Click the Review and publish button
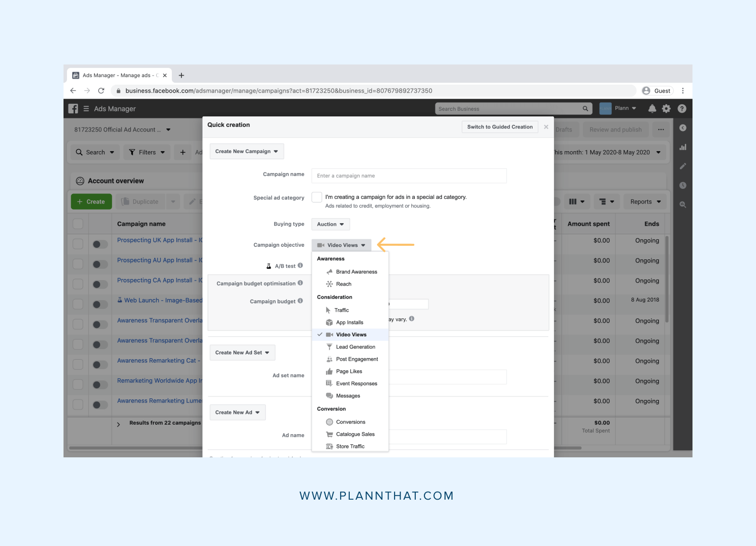This screenshot has width=756, height=546. tap(615, 129)
